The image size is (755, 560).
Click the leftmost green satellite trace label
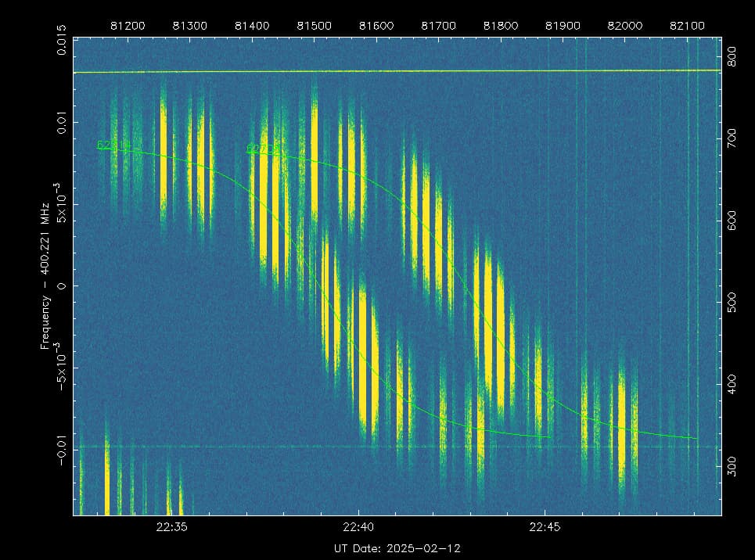coord(110,145)
